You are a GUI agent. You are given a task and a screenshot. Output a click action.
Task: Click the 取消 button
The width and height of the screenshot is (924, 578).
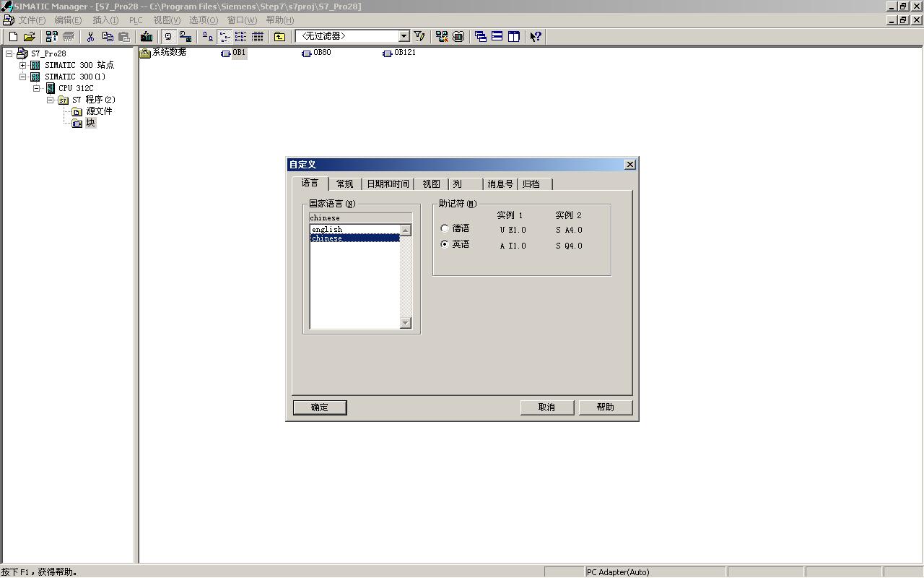[547, 407]
